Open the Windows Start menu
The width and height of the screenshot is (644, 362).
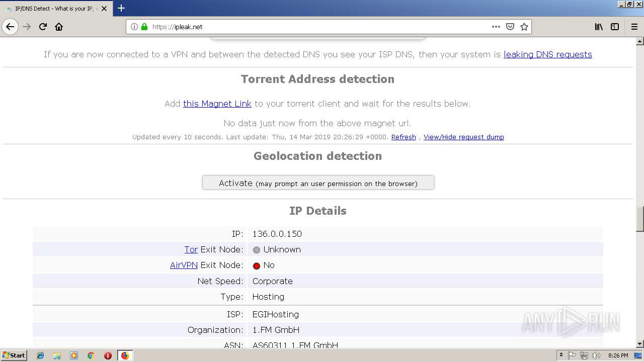14,355
